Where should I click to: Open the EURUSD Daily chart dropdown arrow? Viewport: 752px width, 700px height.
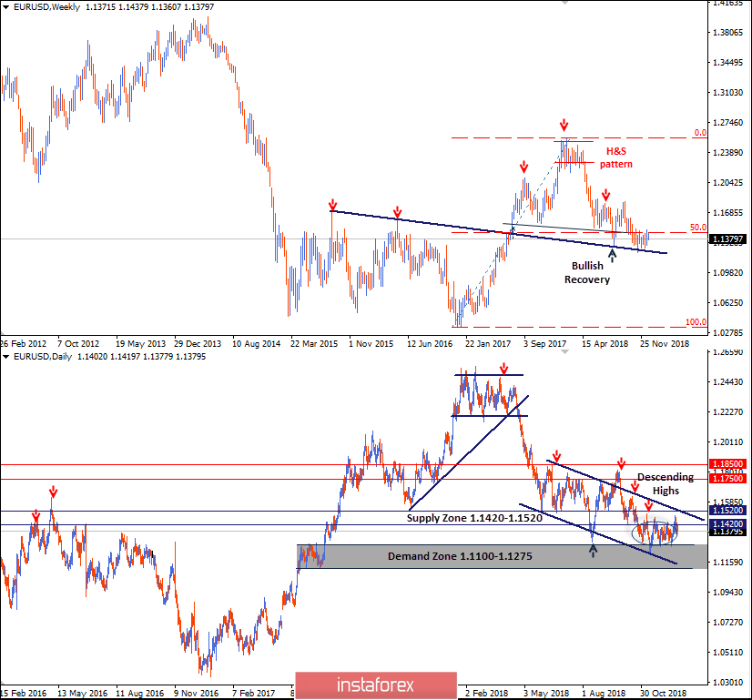point(5,357)
